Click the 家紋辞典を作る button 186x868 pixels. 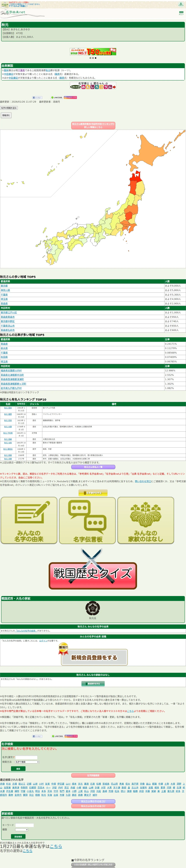tap(93, 684)
